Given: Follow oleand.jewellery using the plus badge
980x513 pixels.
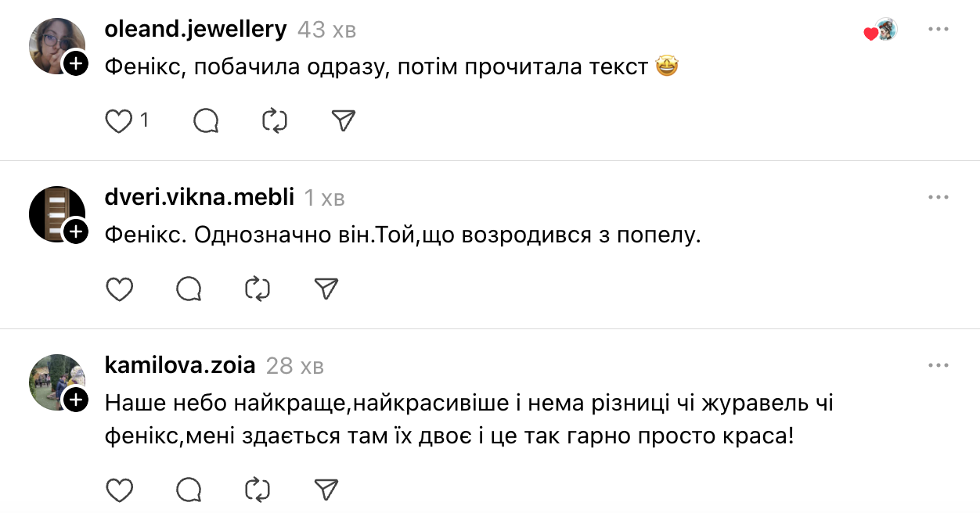Looking at the screenshot, I should 76,63.
